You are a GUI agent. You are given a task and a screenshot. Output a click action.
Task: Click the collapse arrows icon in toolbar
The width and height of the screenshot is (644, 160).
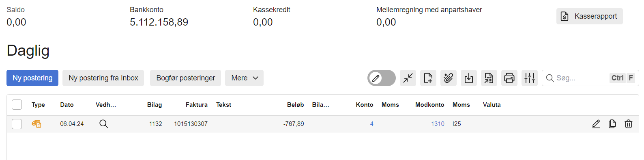(408, 78)
